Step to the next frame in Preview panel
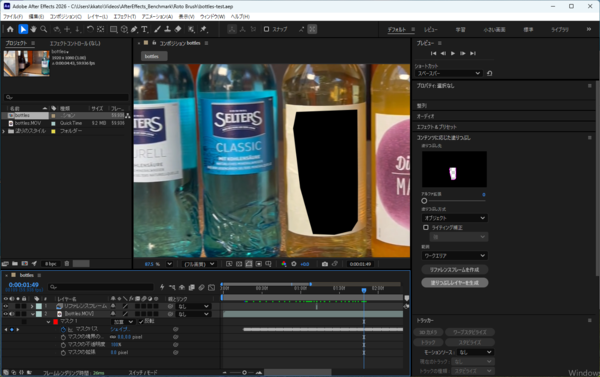The width and height of the screenshot is (600, 377). pyautogui.click(x=463, y=53)
